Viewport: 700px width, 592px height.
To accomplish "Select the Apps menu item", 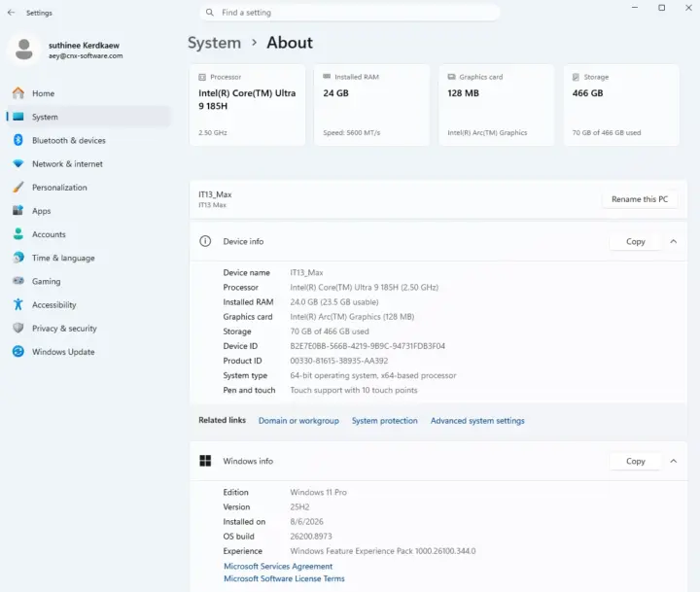I will [x=88, y=211].
